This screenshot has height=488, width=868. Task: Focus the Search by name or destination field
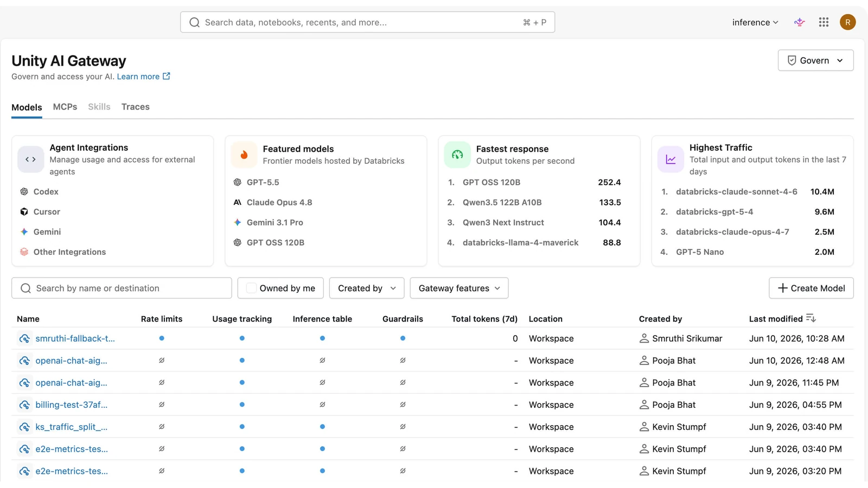122,288
